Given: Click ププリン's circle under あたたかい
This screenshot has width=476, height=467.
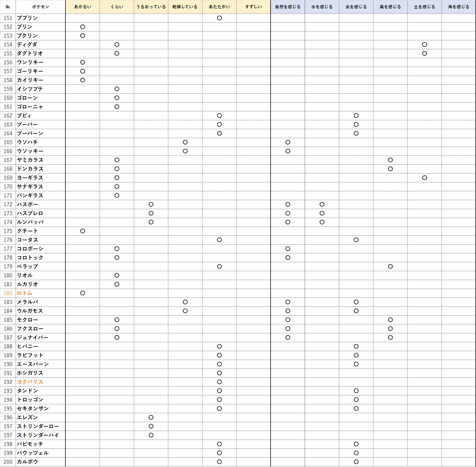Looking at the screenshot, I should pos(219,18).
